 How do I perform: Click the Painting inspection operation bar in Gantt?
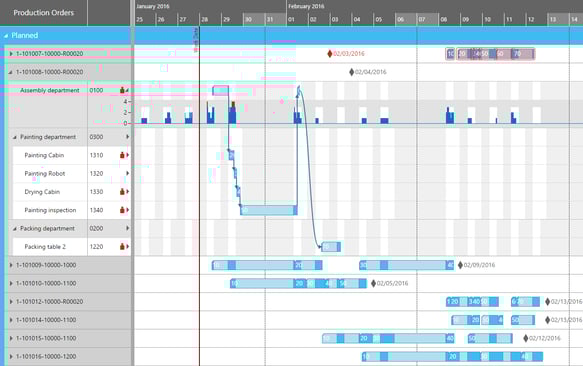point(269,211)
